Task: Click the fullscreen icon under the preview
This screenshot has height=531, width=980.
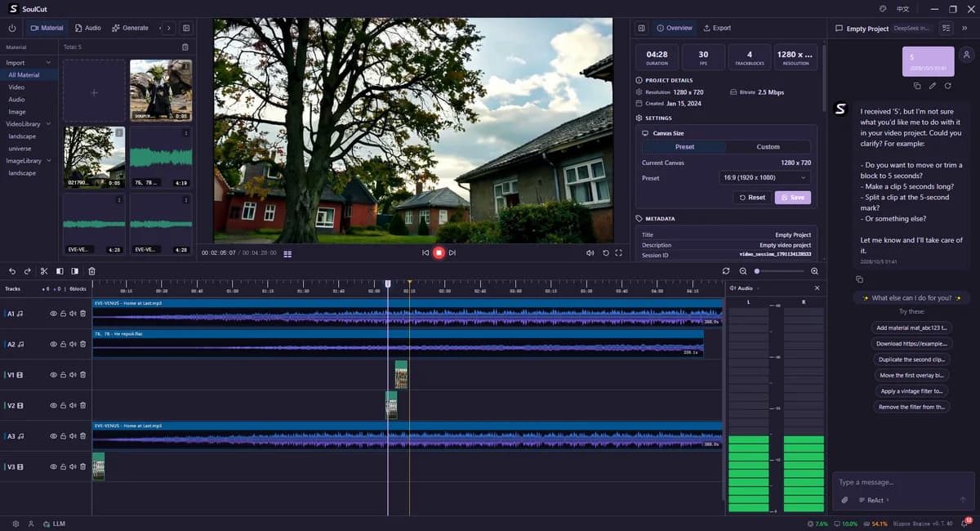Action: click(x=619, y=253)
